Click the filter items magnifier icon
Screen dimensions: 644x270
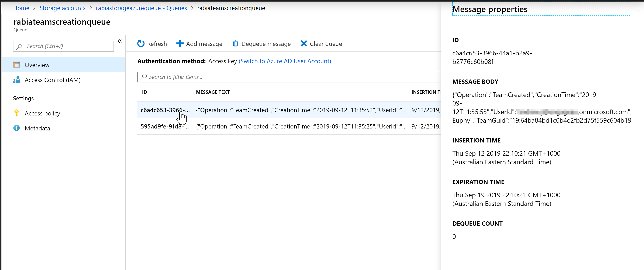[x=144, y=77]
